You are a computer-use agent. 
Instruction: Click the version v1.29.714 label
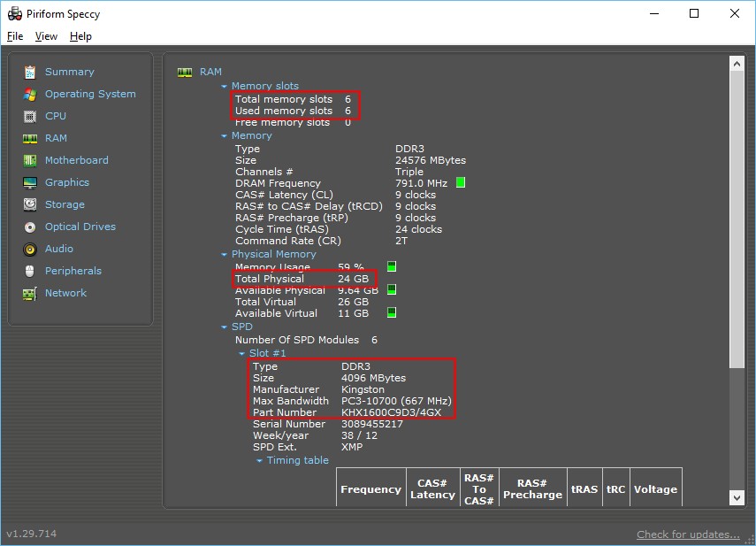click(x=31, y=534)
